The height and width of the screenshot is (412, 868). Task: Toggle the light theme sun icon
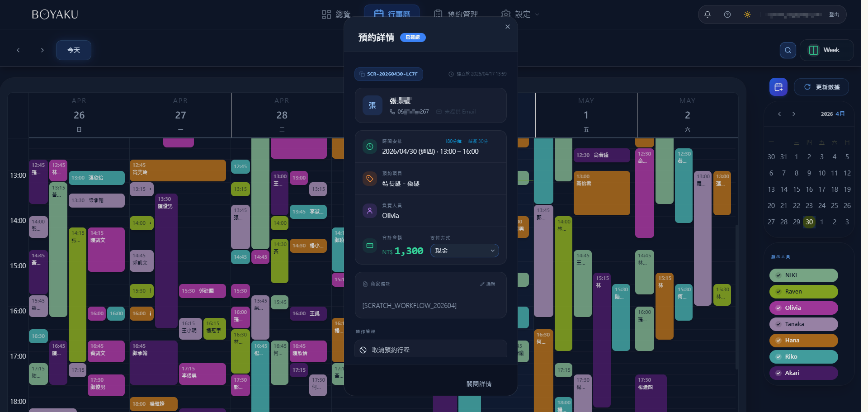point(747,14)
